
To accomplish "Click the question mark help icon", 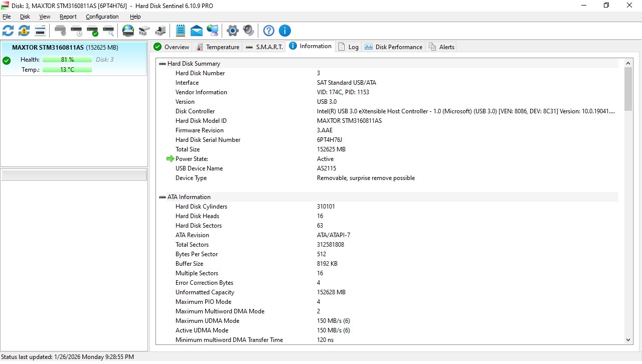I will click(269, 31).
